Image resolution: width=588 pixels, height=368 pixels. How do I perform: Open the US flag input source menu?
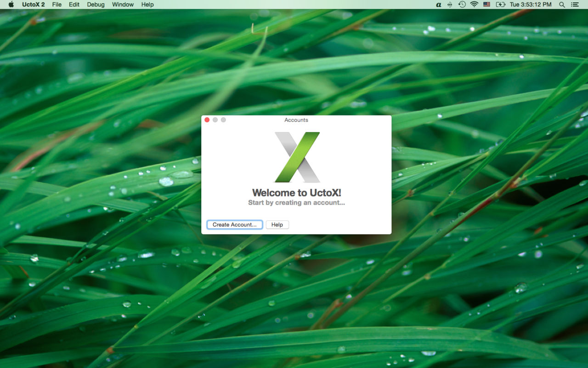pyautogui.click(x=487, y=5)
